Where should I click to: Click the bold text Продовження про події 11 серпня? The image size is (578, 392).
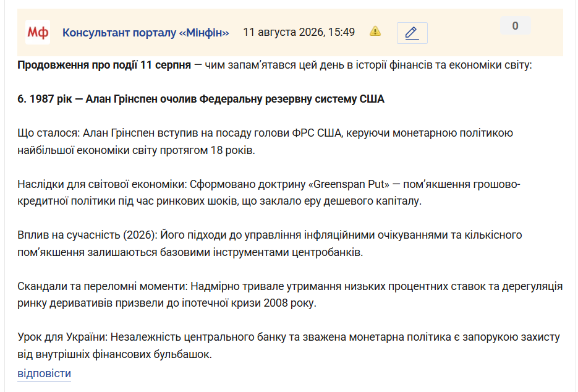pos(104,65)
